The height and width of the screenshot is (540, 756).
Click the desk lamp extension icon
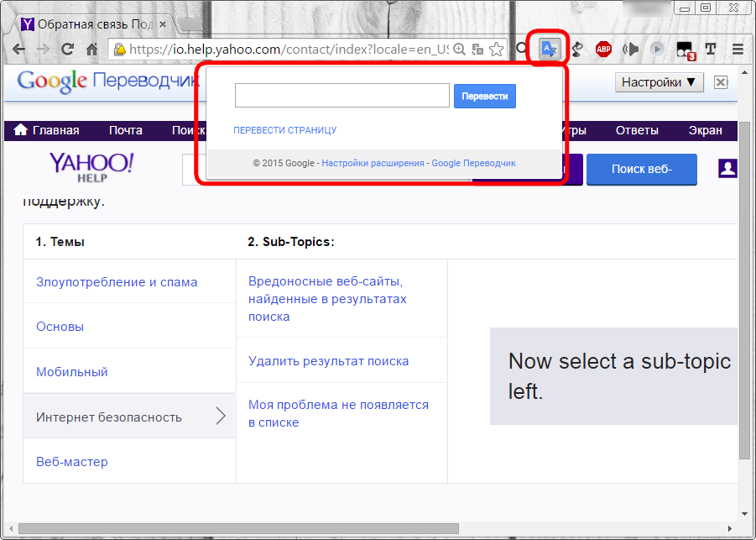[577, 49]
